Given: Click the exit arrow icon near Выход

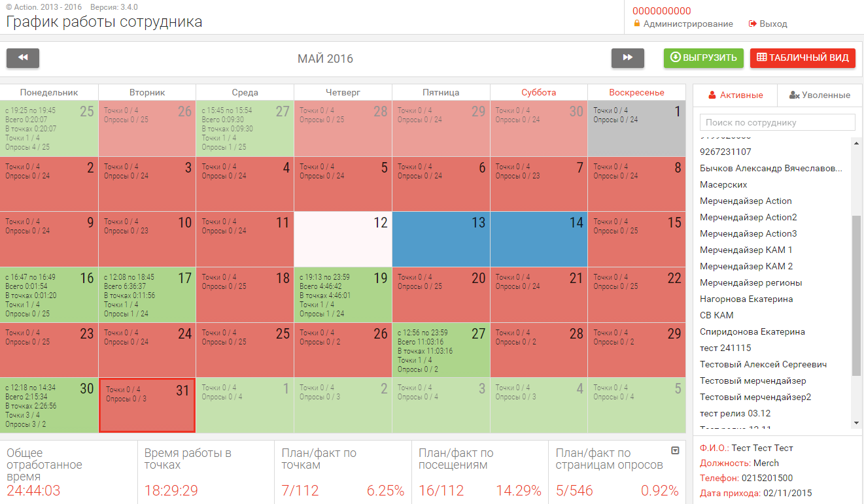Looking at the screenshot, I should (x=753, y=24).
